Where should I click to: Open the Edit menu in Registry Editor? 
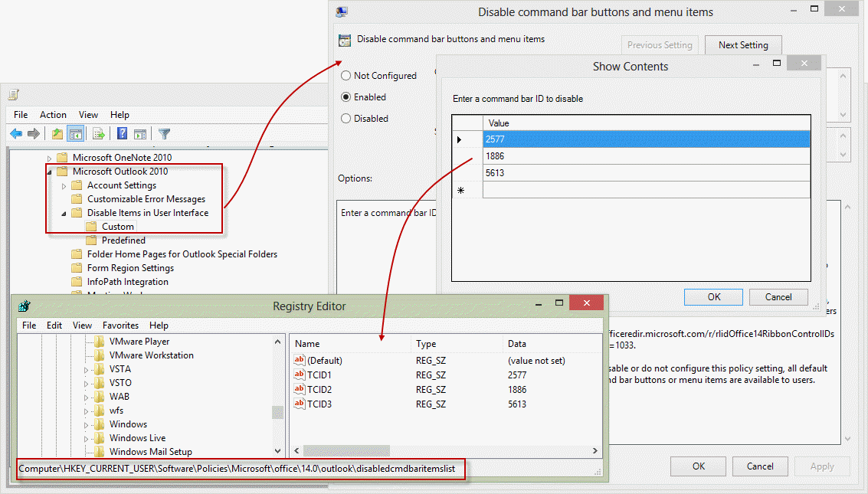[54, 326]
